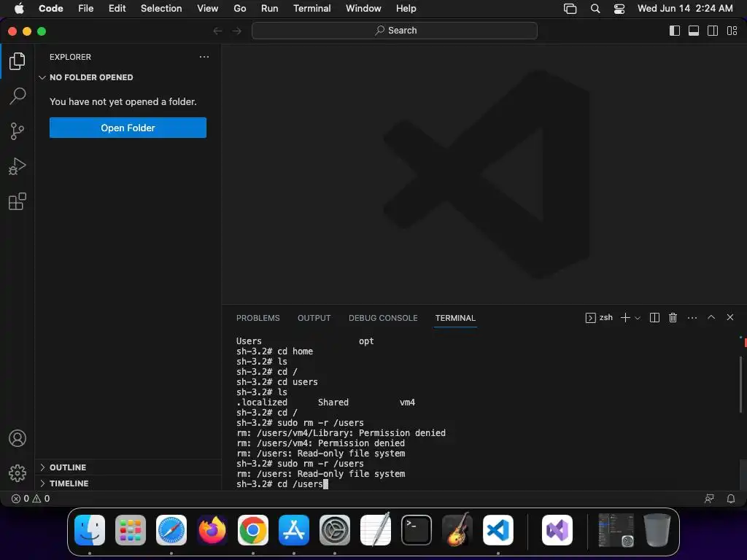Open the Apple menu

(19, 9)
